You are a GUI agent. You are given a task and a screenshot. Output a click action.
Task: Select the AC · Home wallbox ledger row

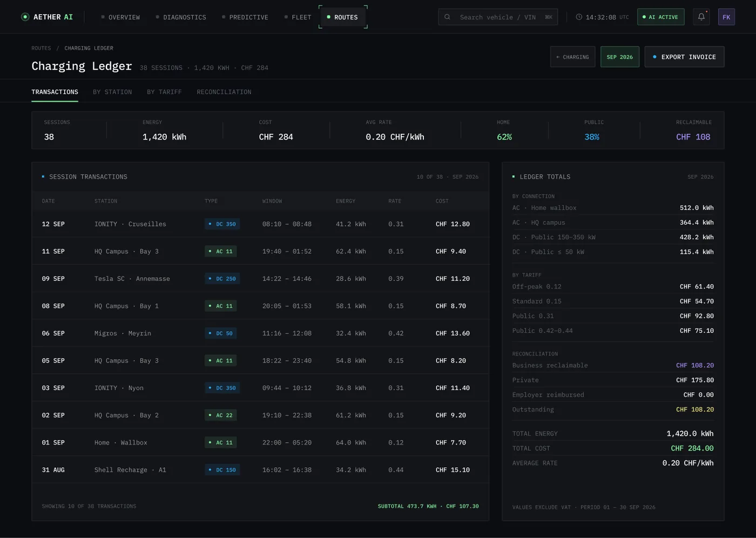pos(613,208)
